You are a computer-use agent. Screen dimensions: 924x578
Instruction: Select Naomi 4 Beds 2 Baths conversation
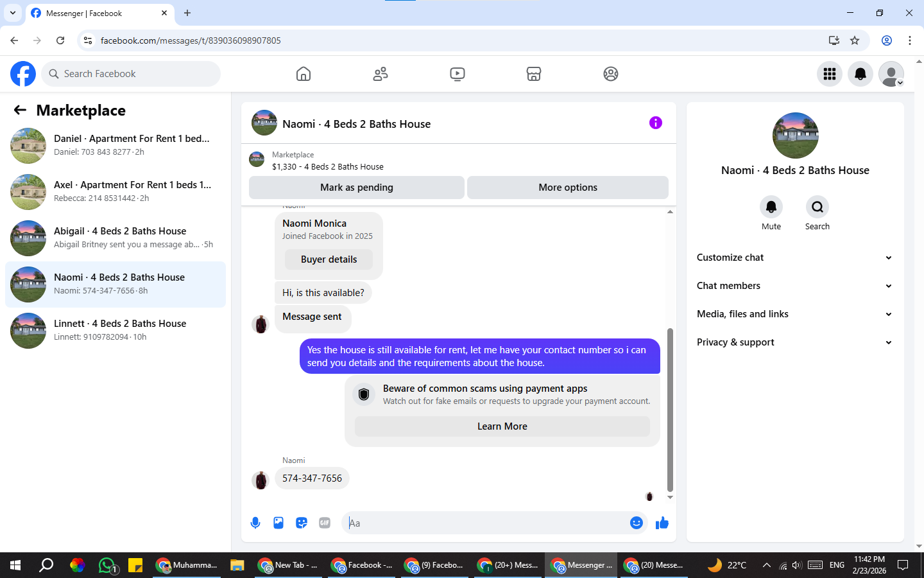(116, 285)
